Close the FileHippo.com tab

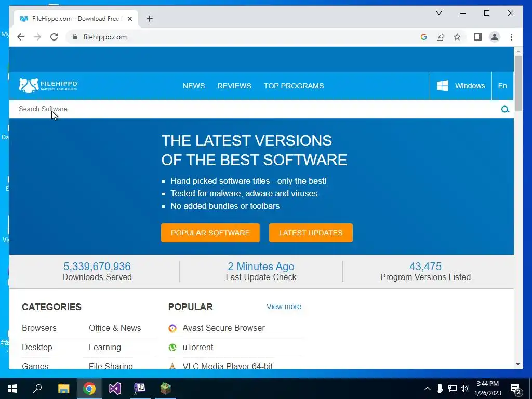pos(129,19)
